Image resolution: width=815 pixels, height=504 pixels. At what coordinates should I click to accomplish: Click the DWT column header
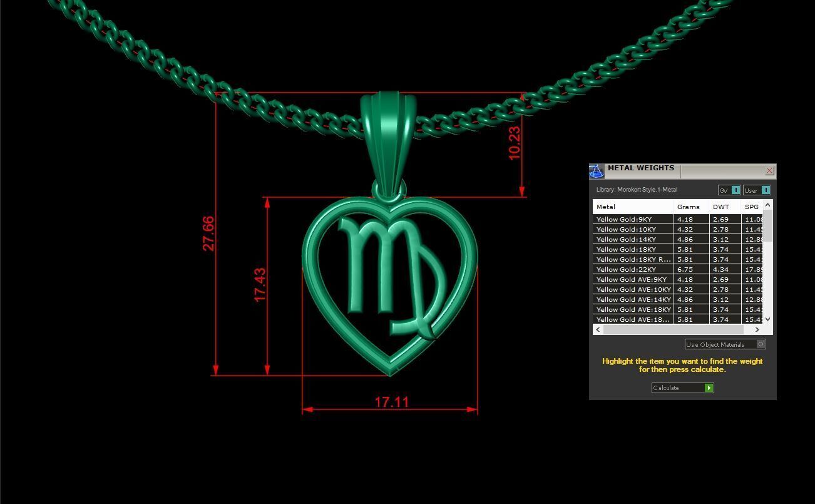(725, 207)
